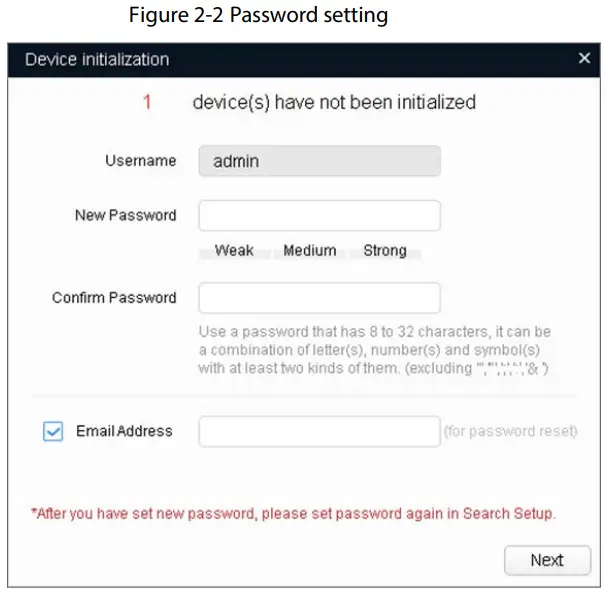Click the Confirm Password label
The width and height of the screenshot is (607, 594).
pyautogui.click(x=114, y=298)
